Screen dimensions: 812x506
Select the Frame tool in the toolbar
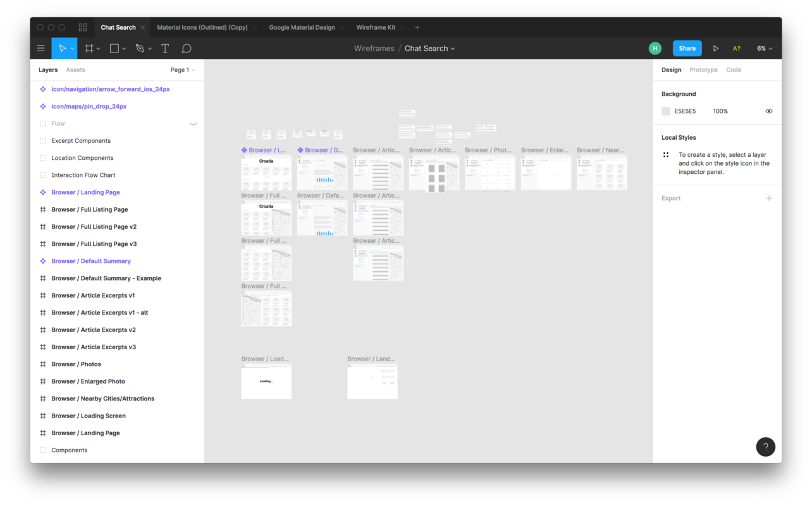(x=89, y=48)
